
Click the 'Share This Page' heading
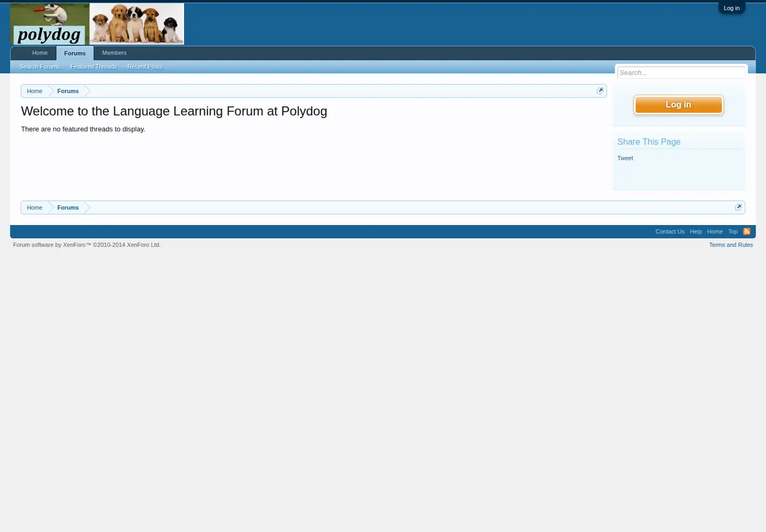[649, 142]
